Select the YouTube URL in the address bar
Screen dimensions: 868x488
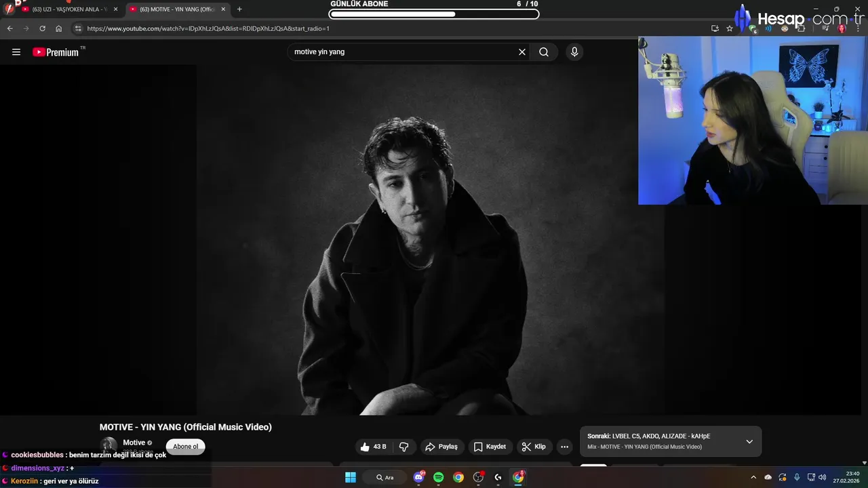(208, 29)
